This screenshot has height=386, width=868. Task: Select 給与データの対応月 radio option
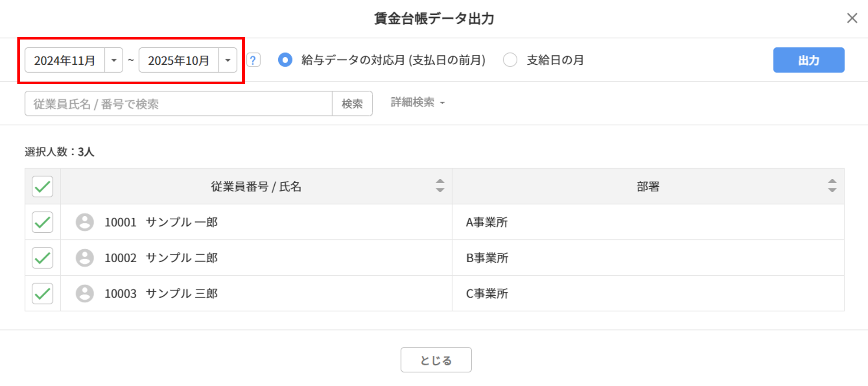click(285, 60)
